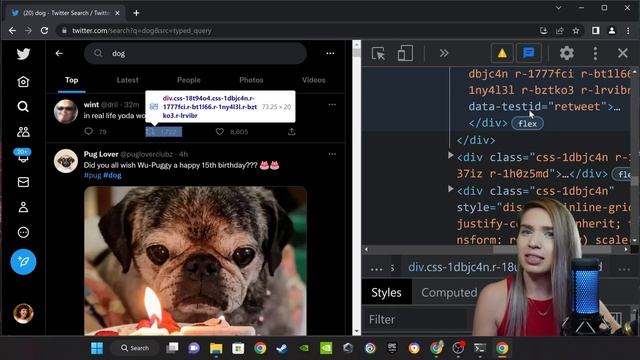Bookmark this page star icon
The image size is (640, 360).
click(576, 31)
